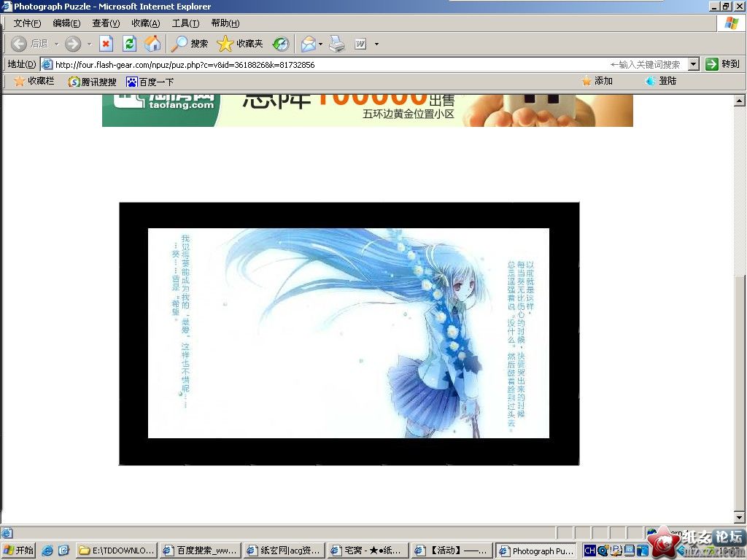This screenshot has height=560, width=747.
Task: Open the 文件(F) menu
Action: (x=27, y=23)
